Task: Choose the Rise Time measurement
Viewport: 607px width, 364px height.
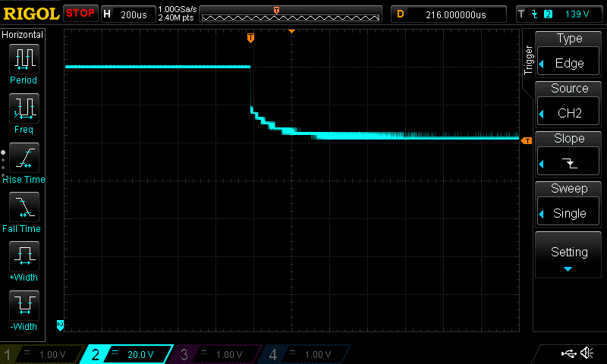Action: [24, 162]
